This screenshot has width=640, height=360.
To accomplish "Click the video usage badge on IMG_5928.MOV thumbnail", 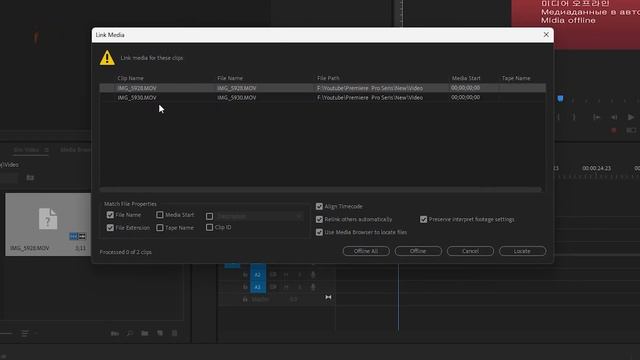I will (73, 236).
